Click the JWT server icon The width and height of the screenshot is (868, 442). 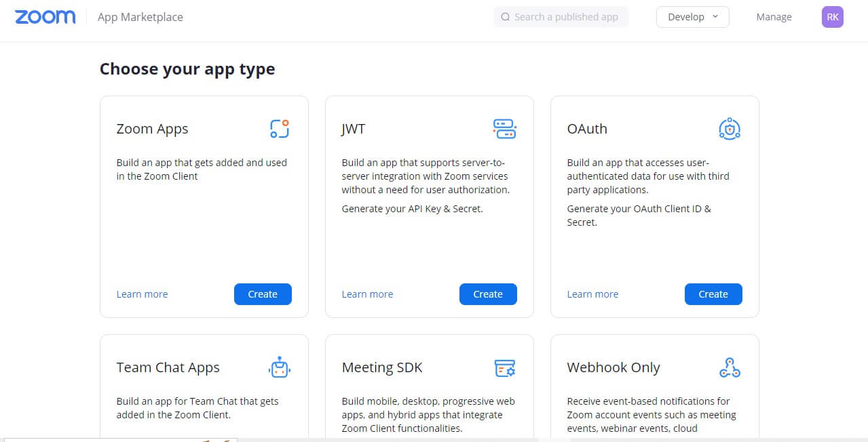pos(504,129)
